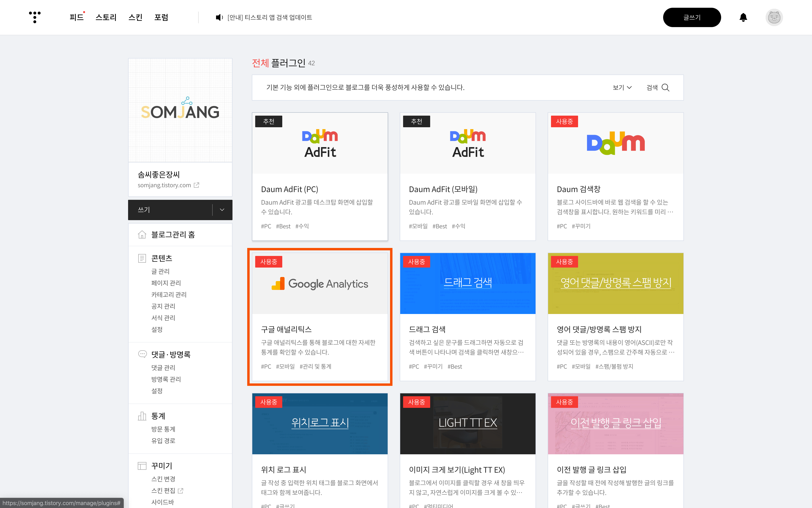
Task: Click the 스킨 편집 external link icon
Action: [x=181, y=491]
